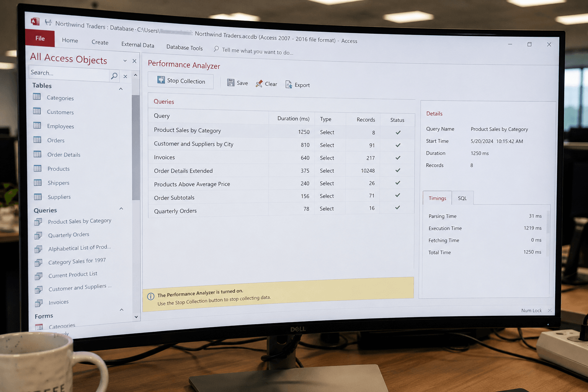Screen dimensions: 588x392
Task: Click the Save floppy disk icon
Action: coord(230,82)
